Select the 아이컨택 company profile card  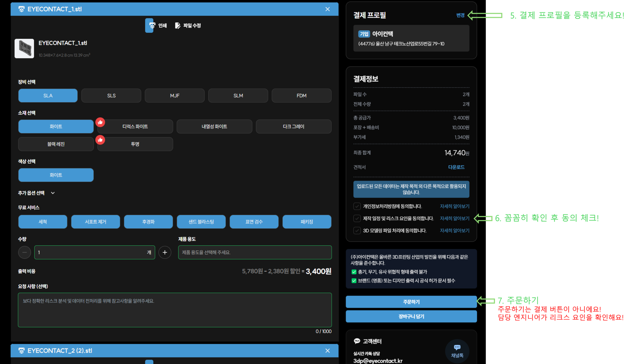click(411, 38)
